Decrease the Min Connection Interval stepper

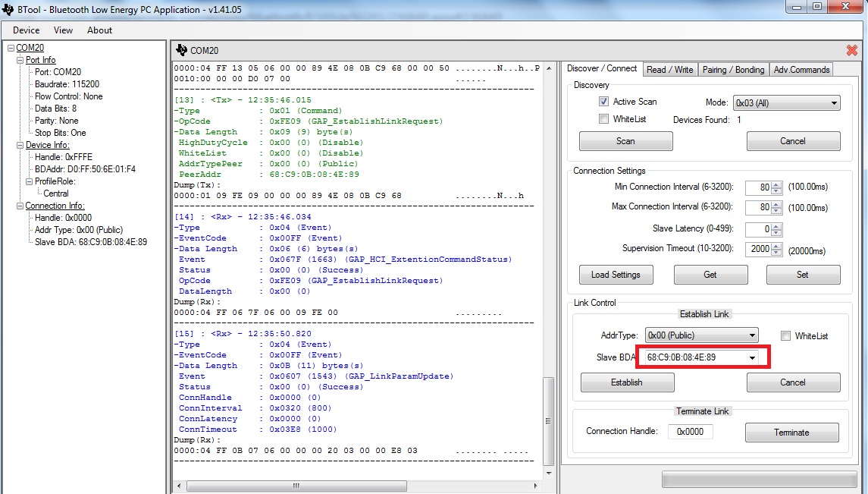coord(776,191)
